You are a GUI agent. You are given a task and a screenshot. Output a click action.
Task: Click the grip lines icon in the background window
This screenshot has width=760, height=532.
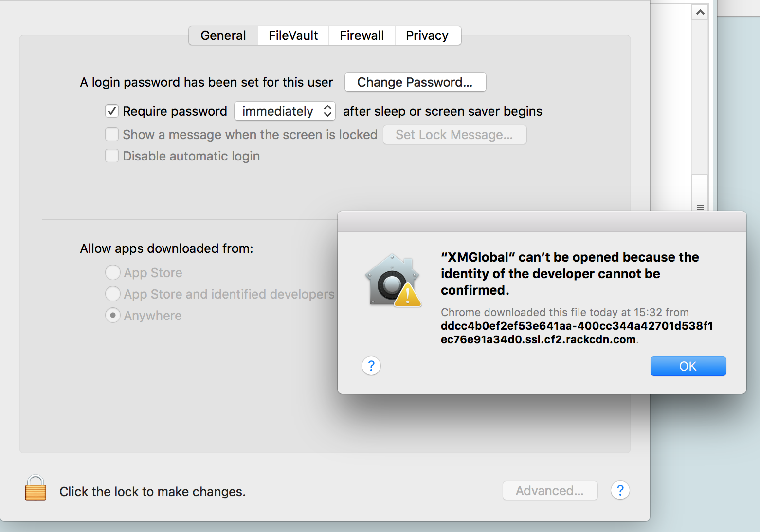click(x=700, y=208)
